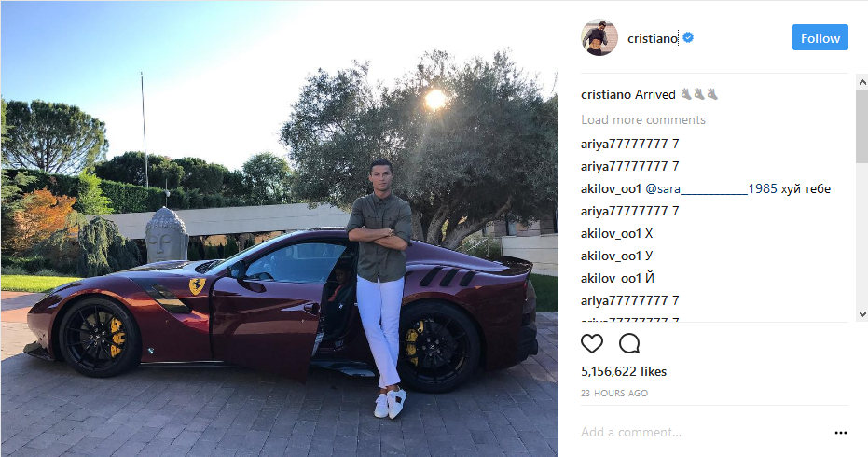This screenshot has height=457, width=868.
Task: Open the cristiano username in the Arrived caption
Action: pos(606,95)
